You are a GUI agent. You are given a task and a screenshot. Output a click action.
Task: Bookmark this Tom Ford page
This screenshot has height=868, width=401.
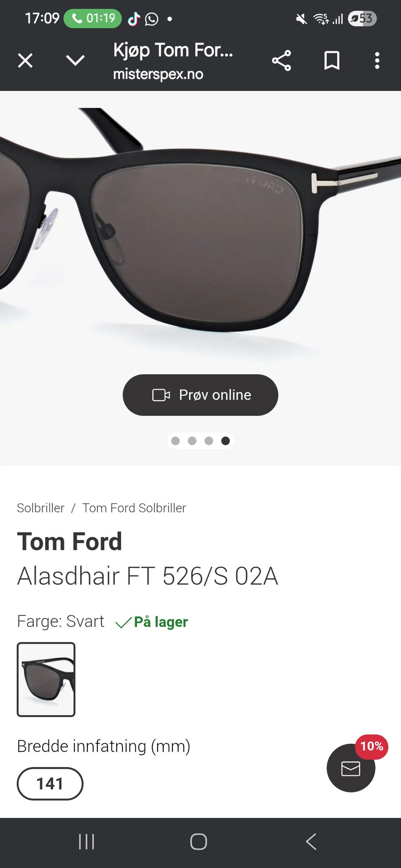pos(332,61)
